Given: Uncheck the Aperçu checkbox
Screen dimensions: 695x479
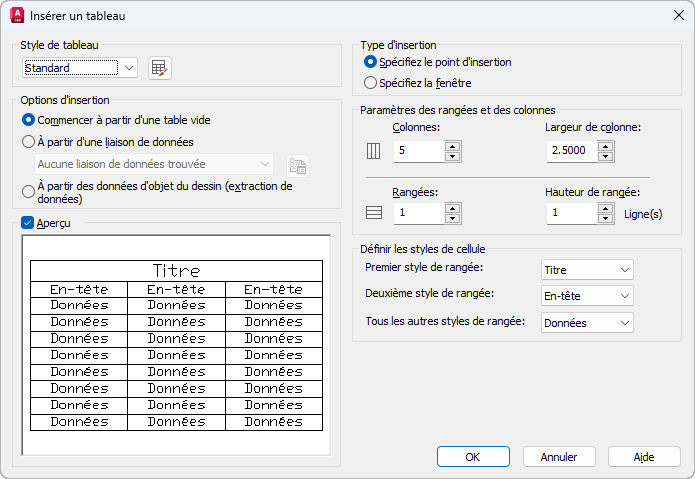Looking at the screenshot, I should pyautogui.click(x=28, y=223).
